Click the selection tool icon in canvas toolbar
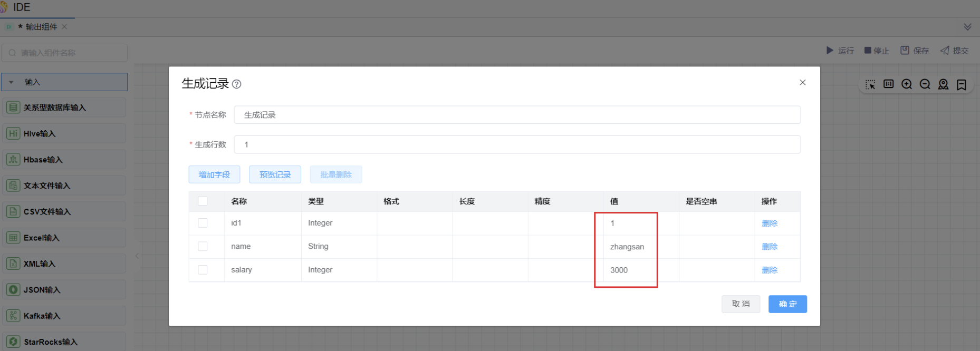The image size is (980, 351). [870, 84]
